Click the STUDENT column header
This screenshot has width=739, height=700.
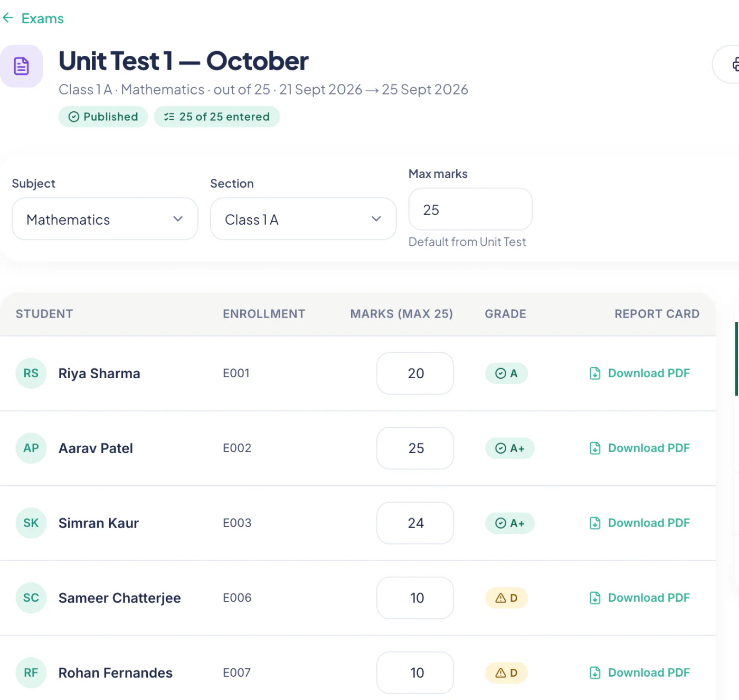point(44,314)
